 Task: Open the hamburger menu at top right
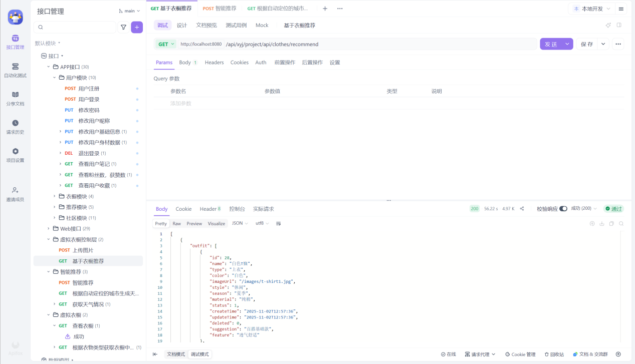point(621,9)
